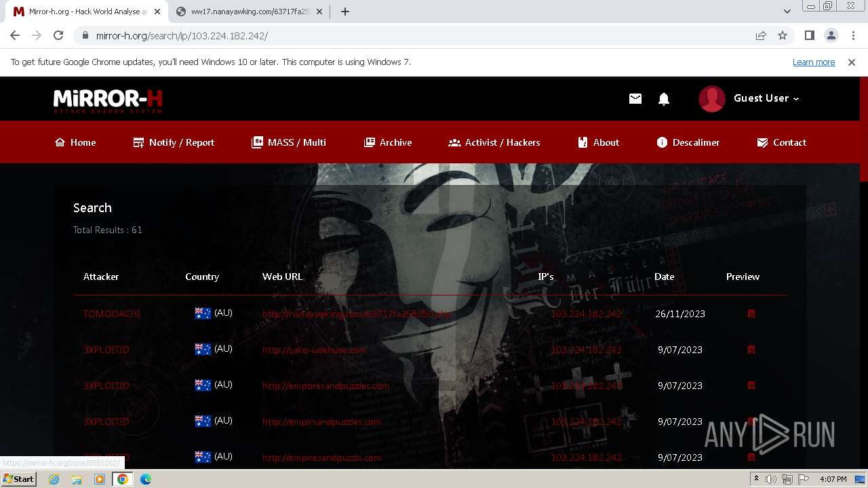Close the nanayawking.com tab
Screen dimensions: 868x488
(x=319, y=12)
